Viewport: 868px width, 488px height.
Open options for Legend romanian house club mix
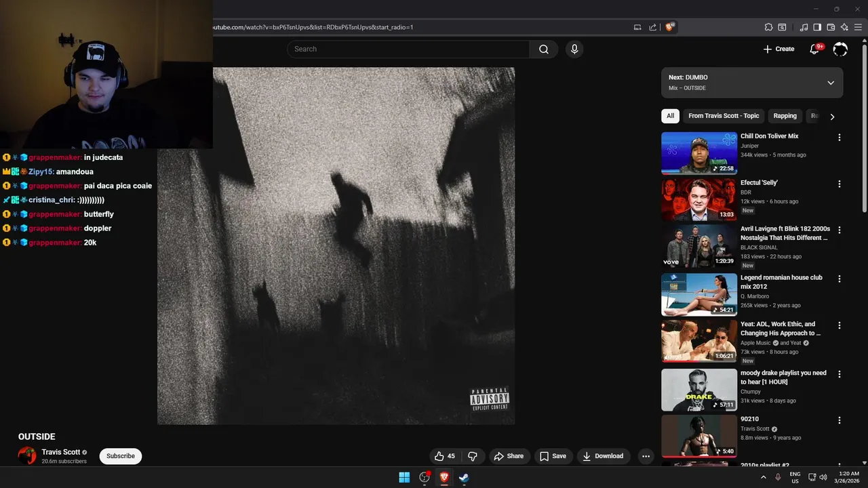839,279
